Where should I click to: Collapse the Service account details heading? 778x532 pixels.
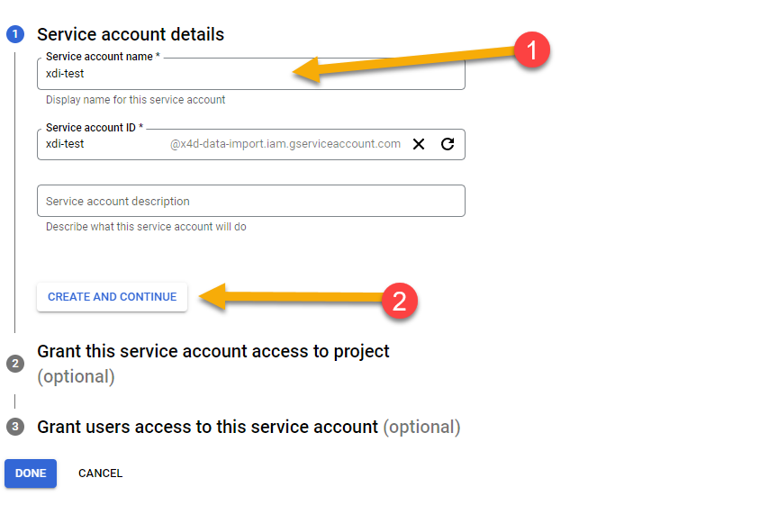click(131, 34)
